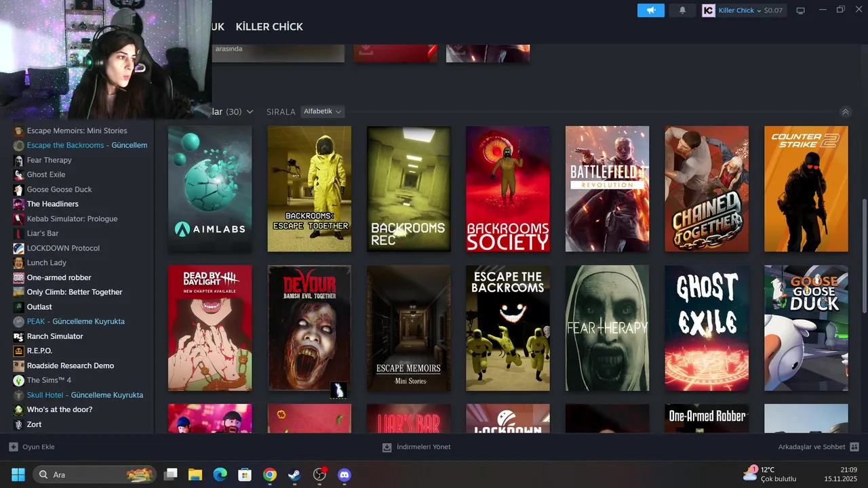Open the Dead by Daylight cover
Image resolution: width=868 pixels, height=488 pixels.
(x=210, y=328)
